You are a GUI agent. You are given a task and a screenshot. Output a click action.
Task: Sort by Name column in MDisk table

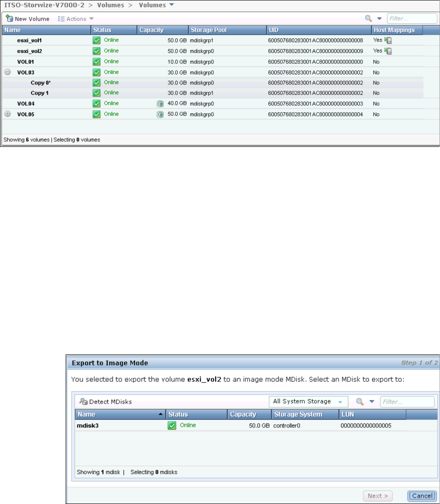119,415
